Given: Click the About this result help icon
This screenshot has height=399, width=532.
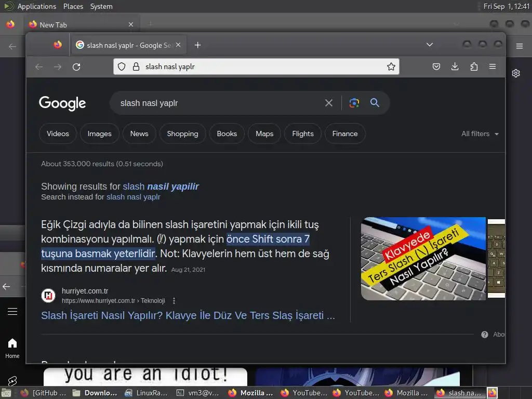Looking at the screenshot, I should click(x=485, y=335).
